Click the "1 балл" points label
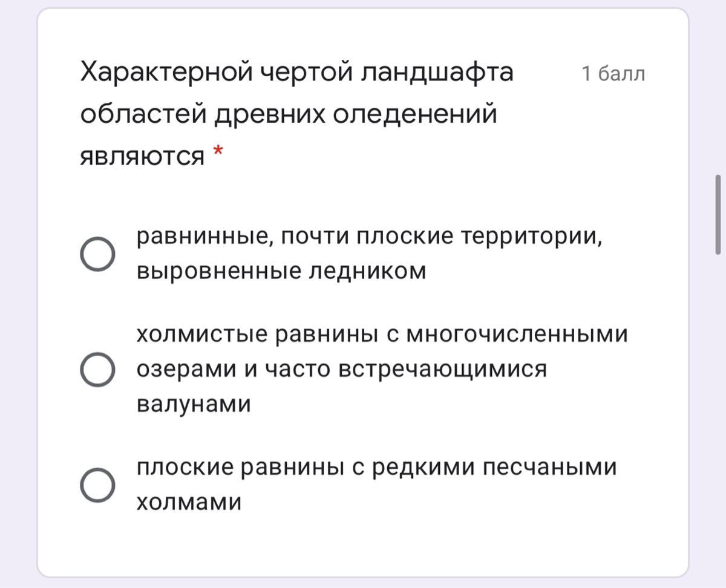 613,74
